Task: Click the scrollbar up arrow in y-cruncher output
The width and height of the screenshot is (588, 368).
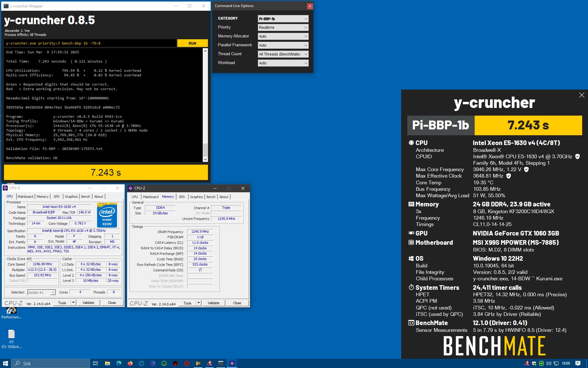Action: (x=205, y=51)
